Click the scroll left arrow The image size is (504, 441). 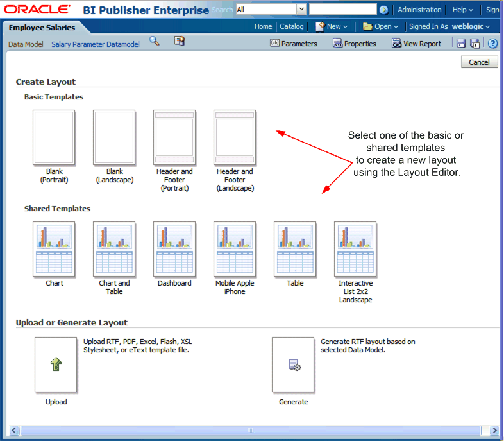tap(13, 430)
